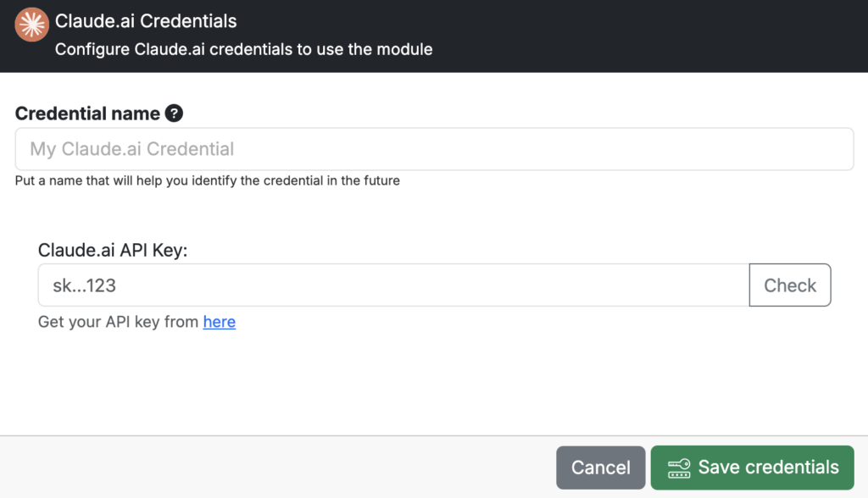Viewport: 868px width, 498px height.
Task: Click the "Claude.ai API Key:" label
Action: (x=113, y=250)
